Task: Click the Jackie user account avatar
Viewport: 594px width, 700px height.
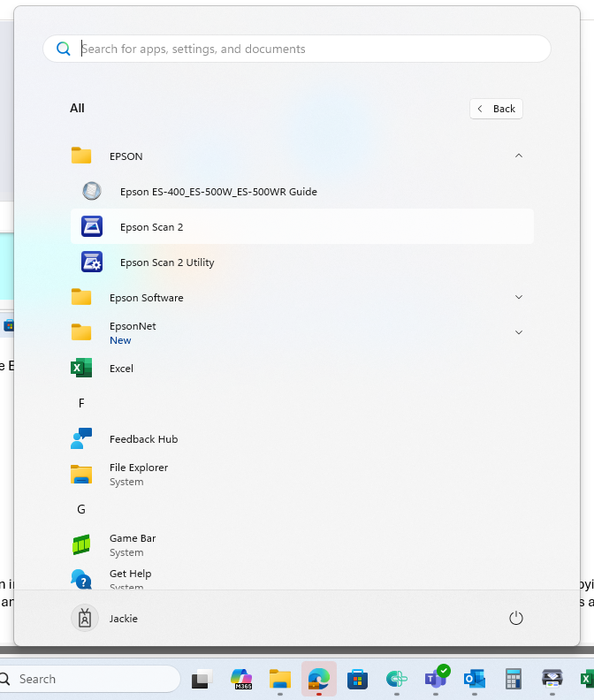Action: (x=85, y=619)
